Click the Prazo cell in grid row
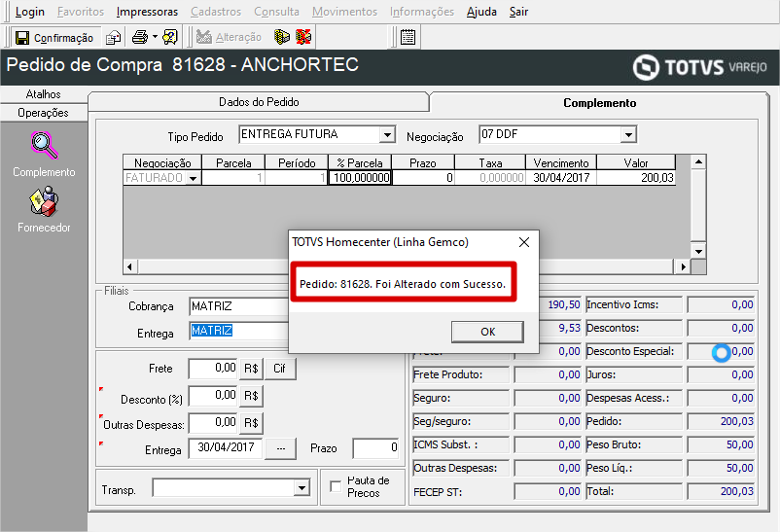The height and width of the screenshot is (532, 780). click(423, 178)
